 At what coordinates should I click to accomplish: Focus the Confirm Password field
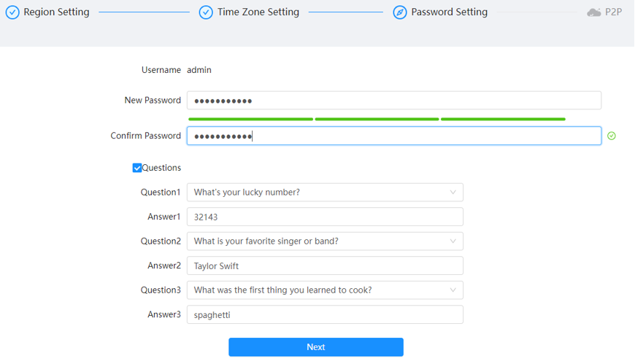tap(394, 136)
